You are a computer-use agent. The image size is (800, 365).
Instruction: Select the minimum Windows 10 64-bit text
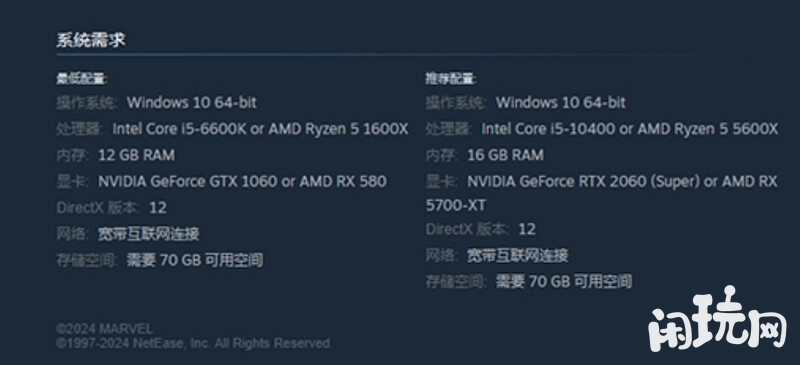pyautogui.click(x=192, y=102)
